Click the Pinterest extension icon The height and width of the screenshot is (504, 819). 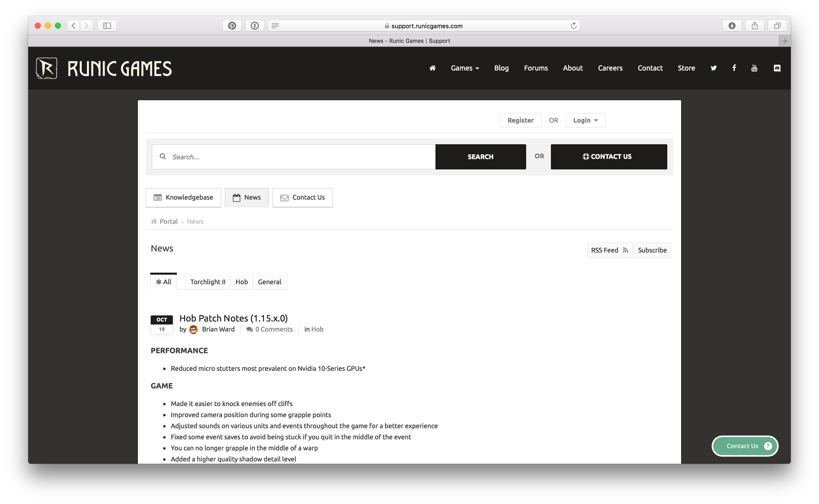pos(232,26)
